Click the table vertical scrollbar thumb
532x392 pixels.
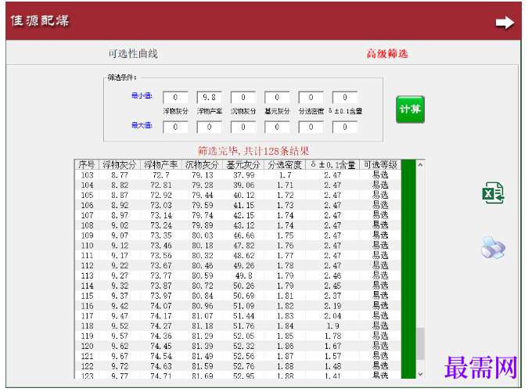point(420,343)
